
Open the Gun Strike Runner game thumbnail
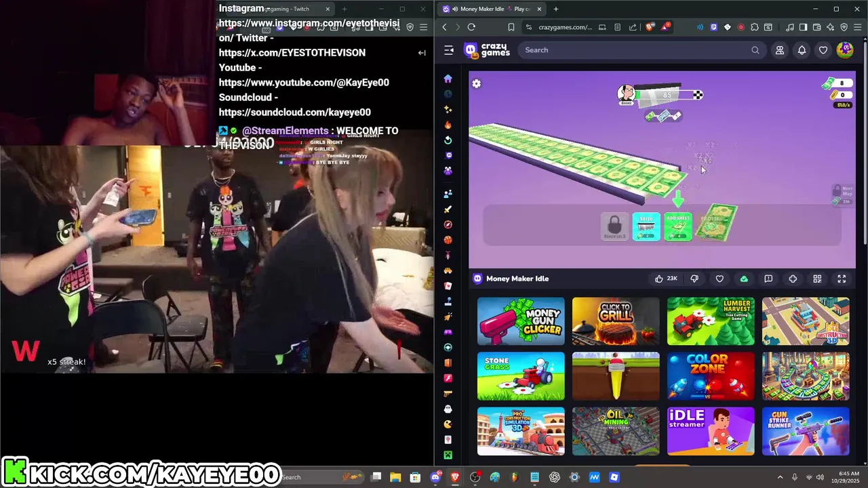[806, 431]
